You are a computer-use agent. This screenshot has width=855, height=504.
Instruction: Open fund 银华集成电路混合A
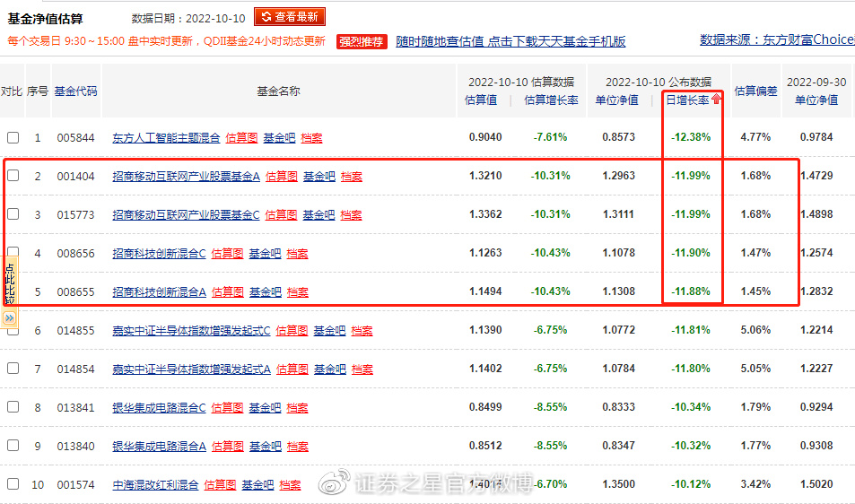pos(159,447)
